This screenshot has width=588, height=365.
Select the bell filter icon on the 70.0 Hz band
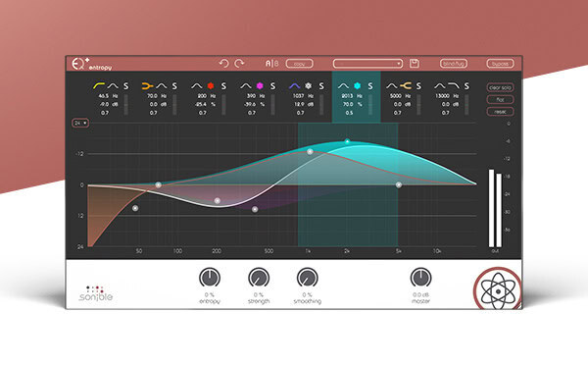(162, 86)
